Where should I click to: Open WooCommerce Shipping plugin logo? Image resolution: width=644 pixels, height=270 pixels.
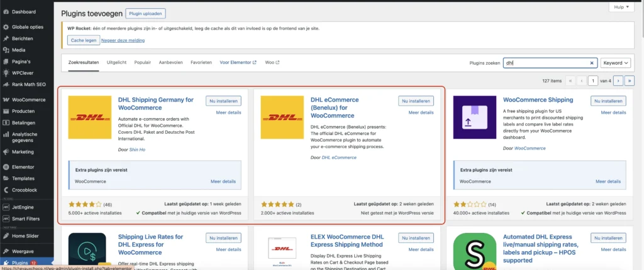(475, 117)
